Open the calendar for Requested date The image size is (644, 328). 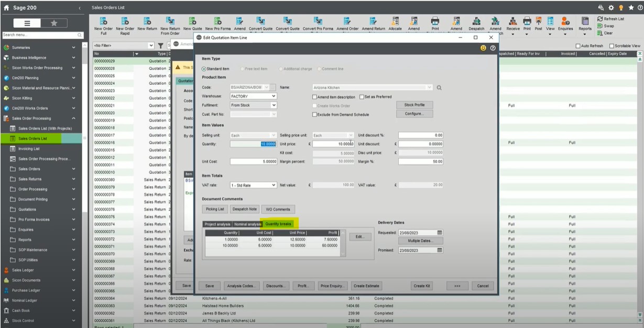(x=440, y=233)
